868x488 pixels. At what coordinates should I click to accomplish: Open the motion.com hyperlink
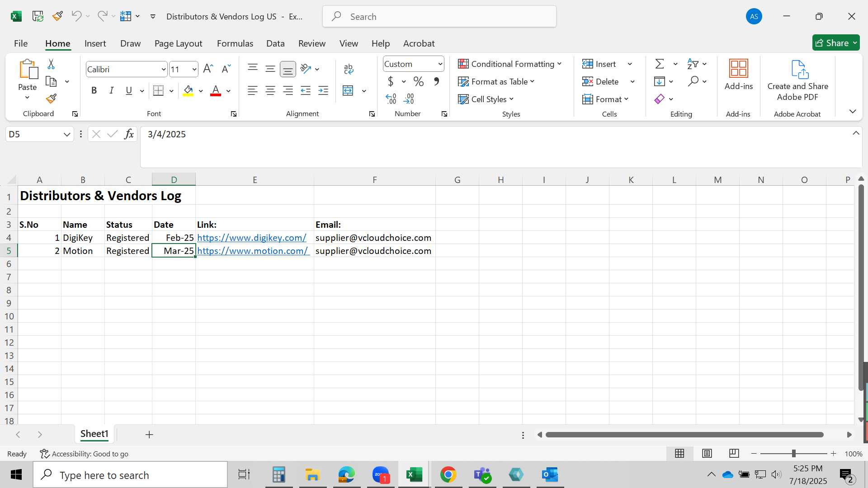253,251
